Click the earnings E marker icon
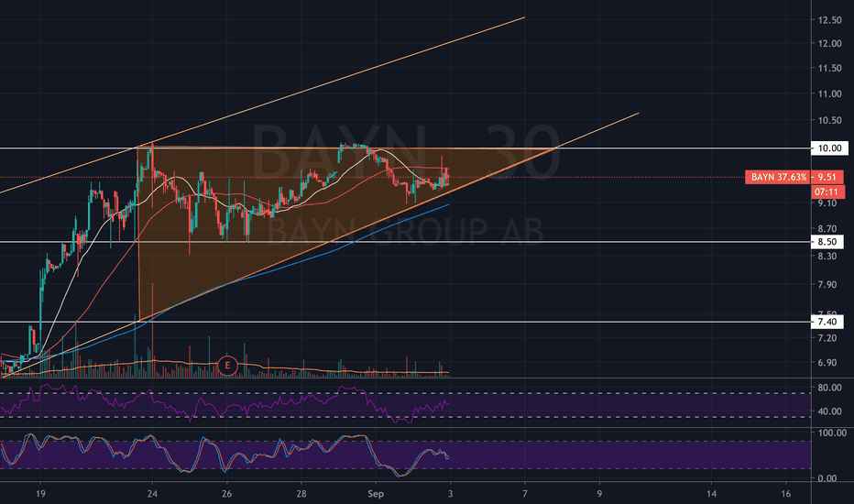This screenshot has height=504, width=854. (227, 366)
